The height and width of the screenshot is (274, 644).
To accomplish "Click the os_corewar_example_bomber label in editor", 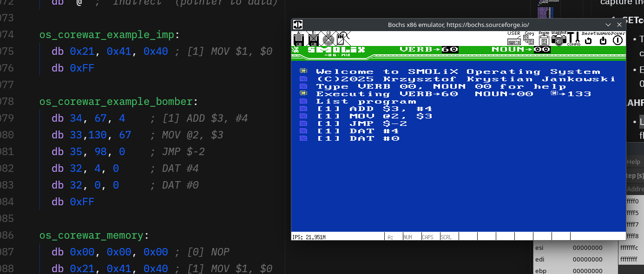I will pyautogui.click(x=116, y=102).
